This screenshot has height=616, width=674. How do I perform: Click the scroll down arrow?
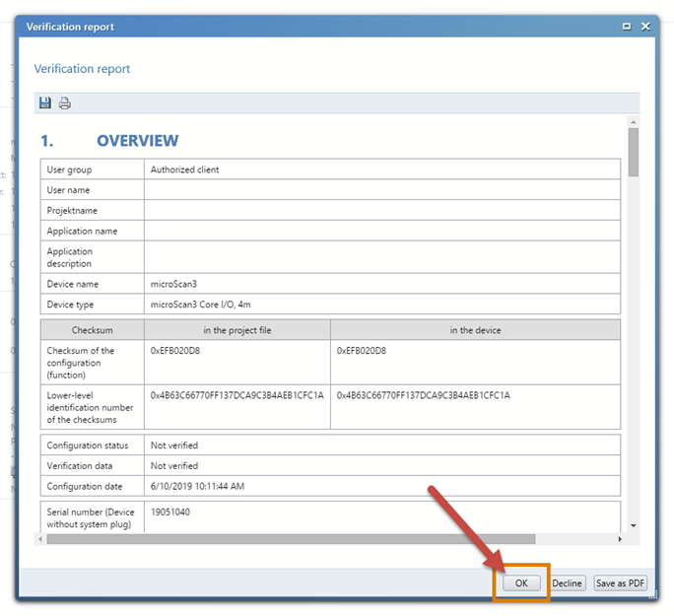click(x=634, y=526)
